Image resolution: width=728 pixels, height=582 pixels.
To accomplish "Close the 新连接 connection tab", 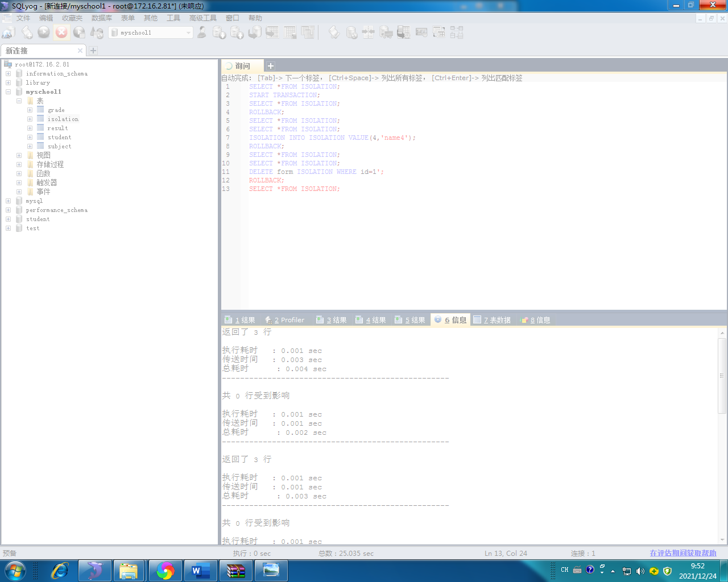I will point(80,51).
